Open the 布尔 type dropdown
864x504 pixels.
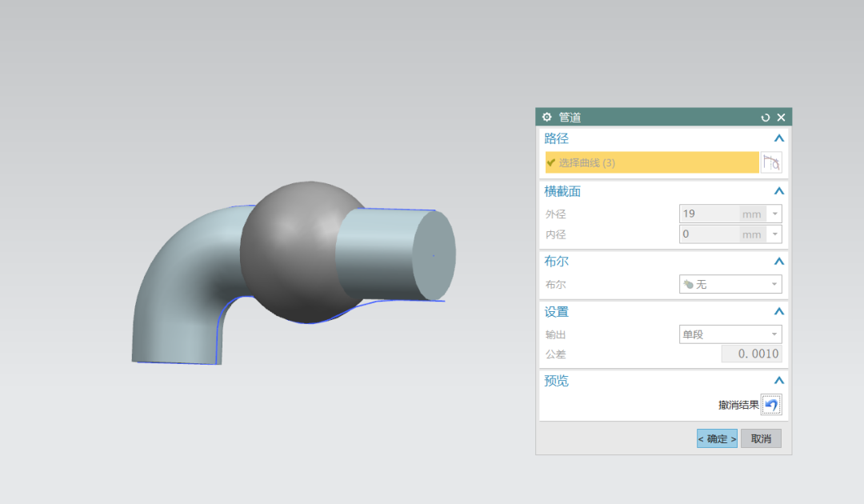pyautogui.click(x=730, y=284)
